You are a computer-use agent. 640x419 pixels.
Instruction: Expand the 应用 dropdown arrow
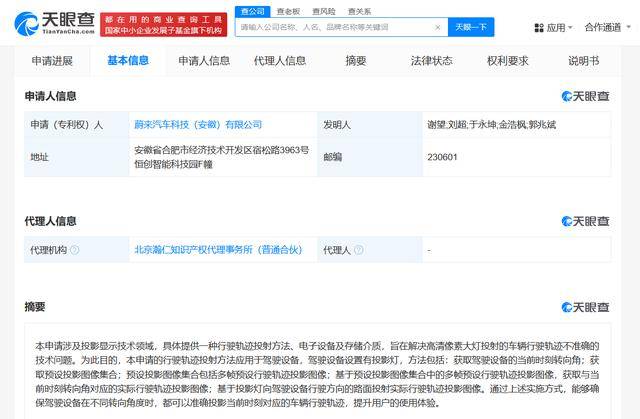(x=570, y=27)
